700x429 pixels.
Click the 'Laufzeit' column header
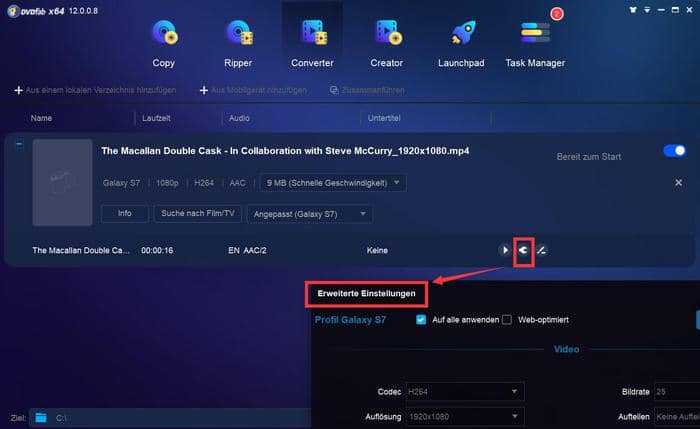(156, 118)
